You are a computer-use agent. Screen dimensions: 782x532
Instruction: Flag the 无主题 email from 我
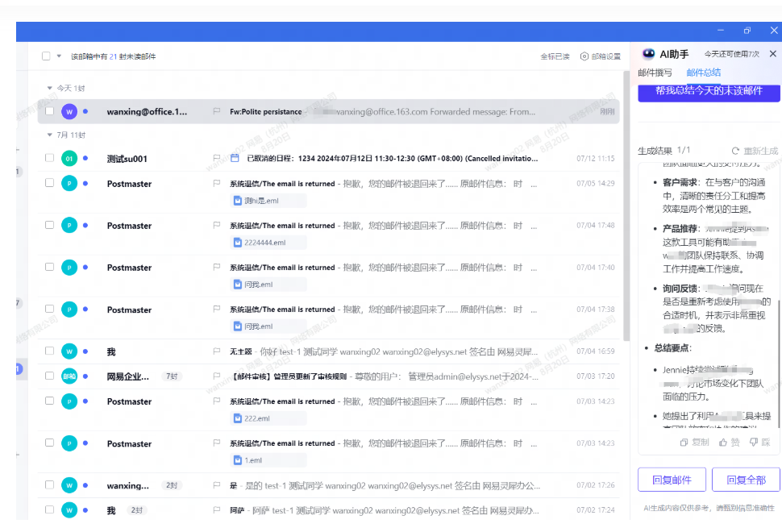tap(216, 351)
